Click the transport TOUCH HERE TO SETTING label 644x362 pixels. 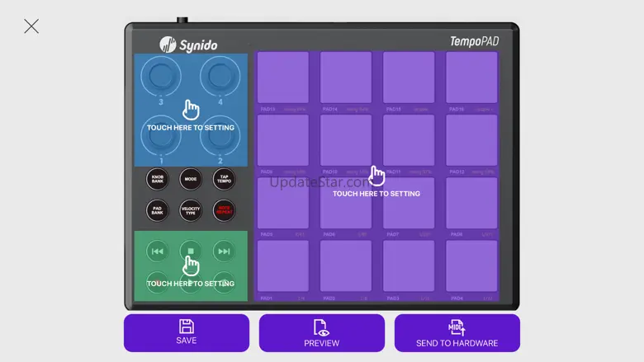click(x=191, y=284)
